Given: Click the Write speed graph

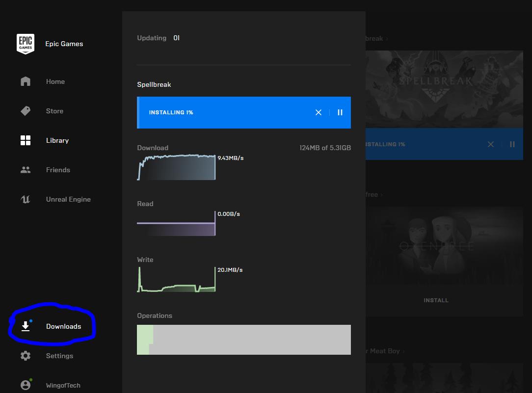Looking at the screenshot, I should coord(176,279).
